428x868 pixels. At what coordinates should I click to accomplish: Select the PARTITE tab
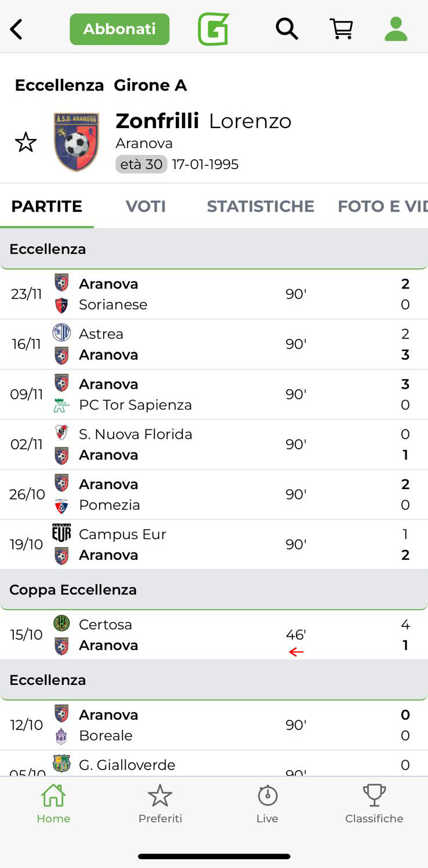click(46, 206)
